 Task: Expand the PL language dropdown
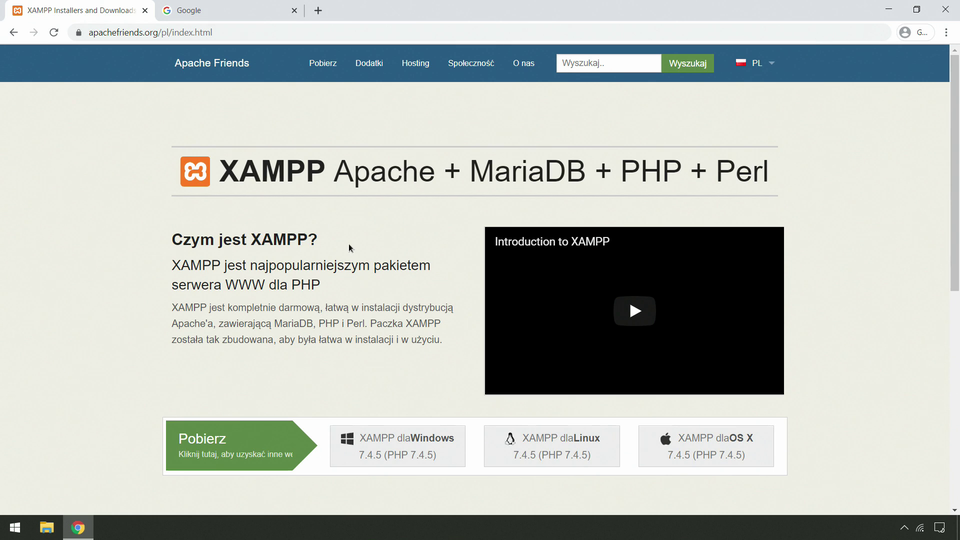[756, 63]
